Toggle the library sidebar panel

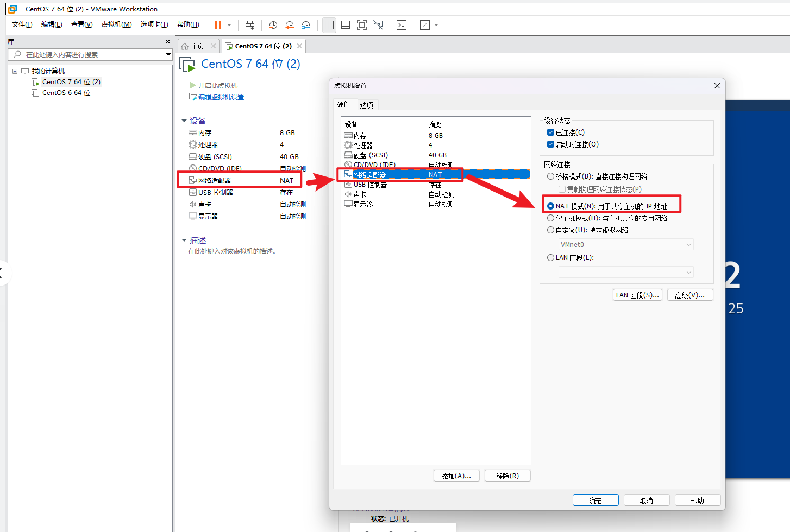coord(329,24)
